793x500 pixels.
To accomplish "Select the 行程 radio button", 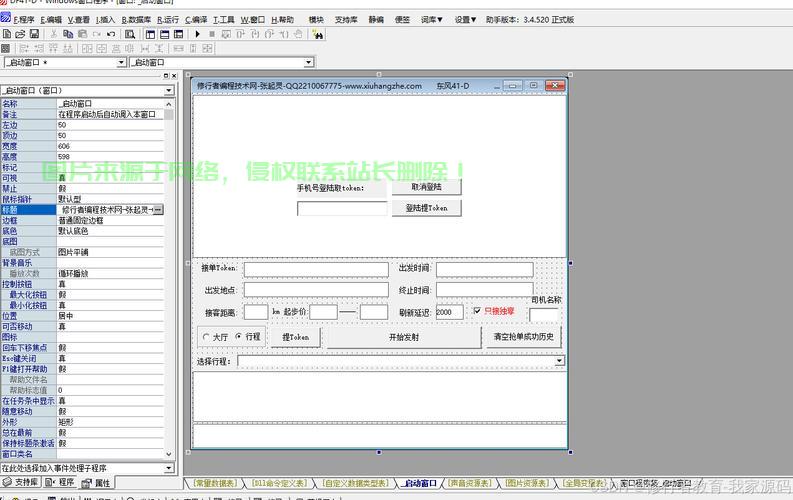I will pyautogui.click(x=238, y=337).
